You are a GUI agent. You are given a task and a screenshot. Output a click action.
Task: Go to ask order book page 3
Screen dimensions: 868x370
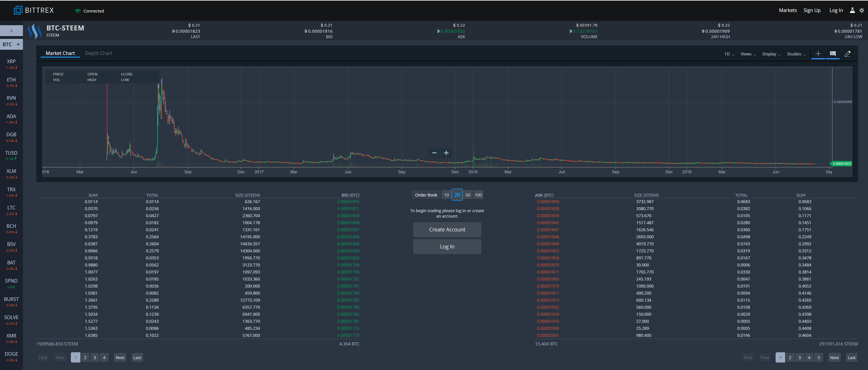point(799,358)
